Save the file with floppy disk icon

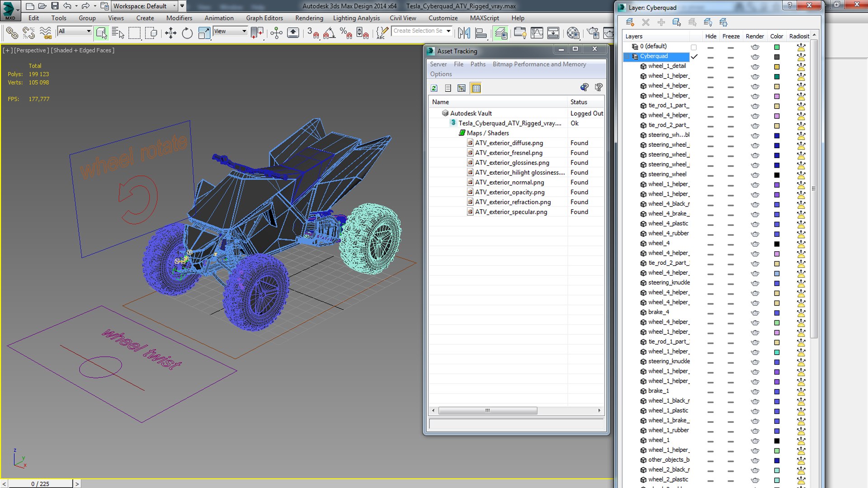pos(55,6)
